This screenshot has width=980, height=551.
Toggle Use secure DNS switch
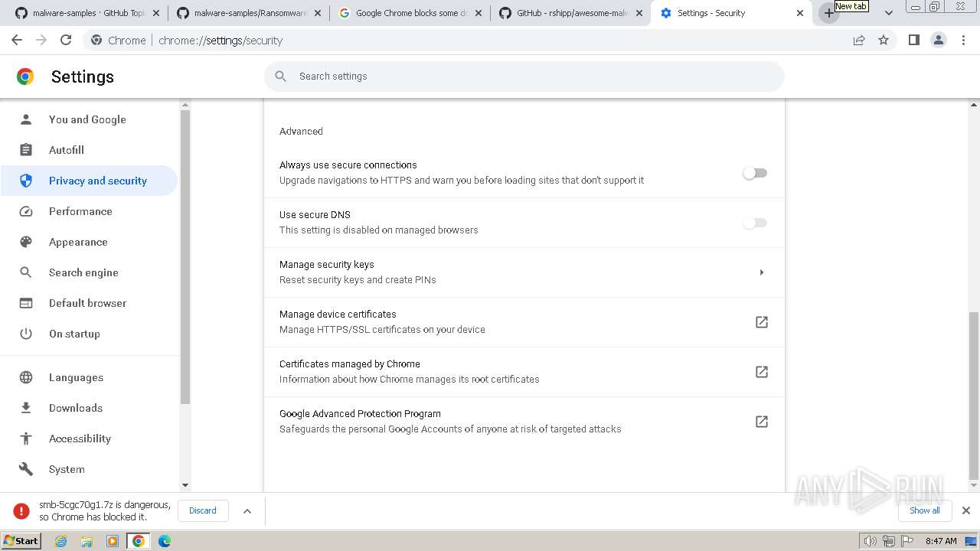pyautogui.click(x=755, y=223)
